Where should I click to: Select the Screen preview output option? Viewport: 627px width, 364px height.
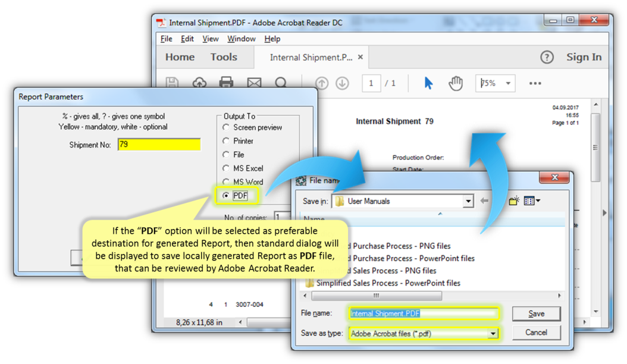(x=226, y=127)
